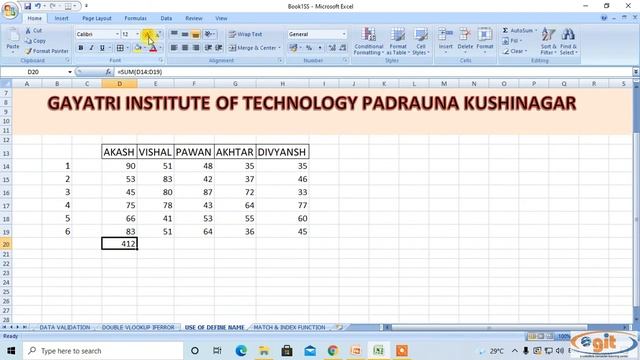The image size is (640, 360).
Task: Apply Percent Style
Action: pyautogui.click(x=309, y=48)
